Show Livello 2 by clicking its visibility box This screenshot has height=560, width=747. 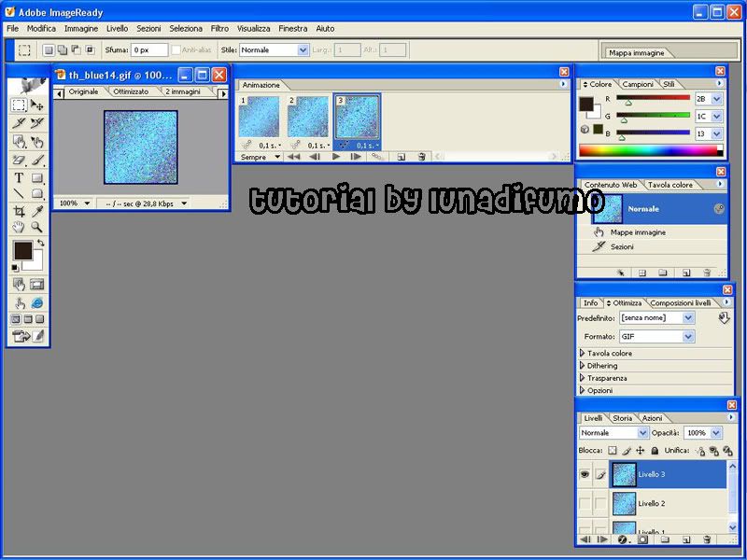click(x=585, y=503)
